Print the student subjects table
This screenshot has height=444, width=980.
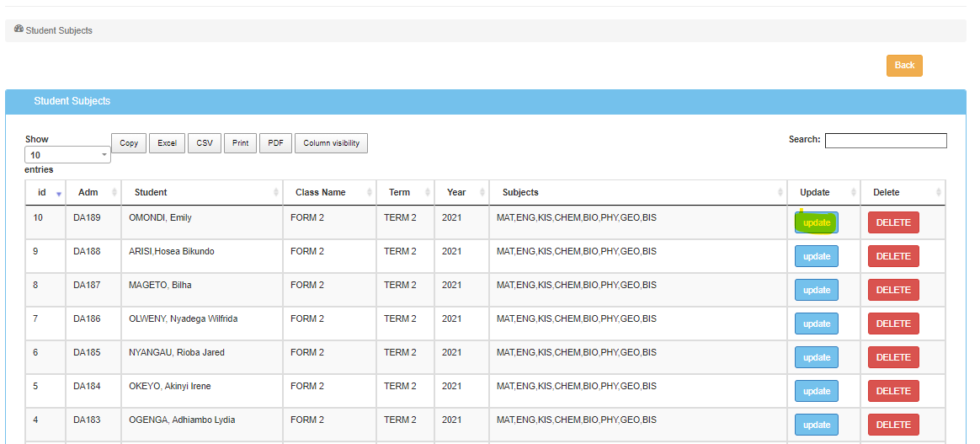[x=241, y=143]
